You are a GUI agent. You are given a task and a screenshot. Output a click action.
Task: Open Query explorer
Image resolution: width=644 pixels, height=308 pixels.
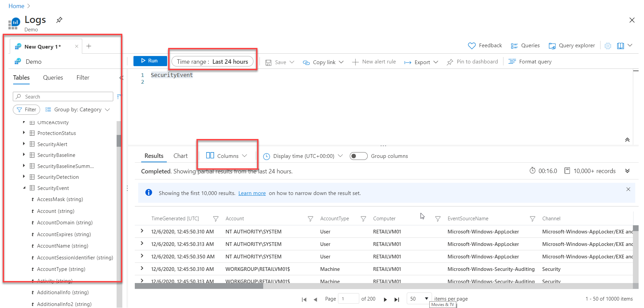[x=572, y=45]
